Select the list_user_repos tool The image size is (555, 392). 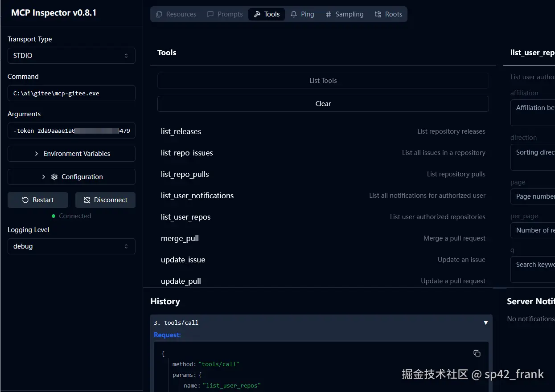323,217
